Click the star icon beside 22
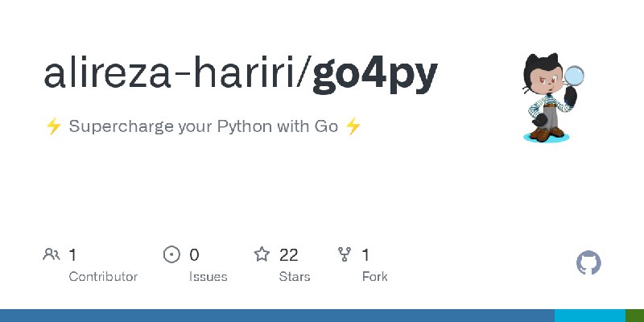This screenshot has width=644, height=322. click(x=262, y=254)
